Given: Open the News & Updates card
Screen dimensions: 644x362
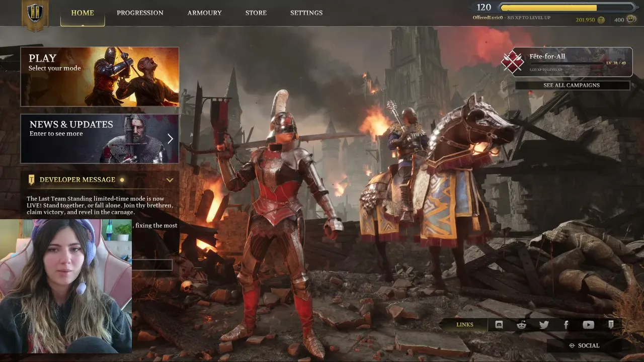Looking at the screenshot, I should click(100, 139).
